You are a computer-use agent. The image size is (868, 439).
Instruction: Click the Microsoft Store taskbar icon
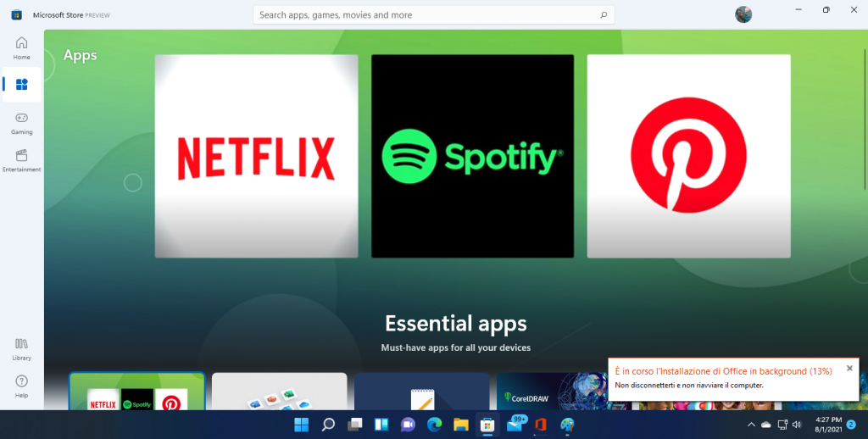coord(487,425)
